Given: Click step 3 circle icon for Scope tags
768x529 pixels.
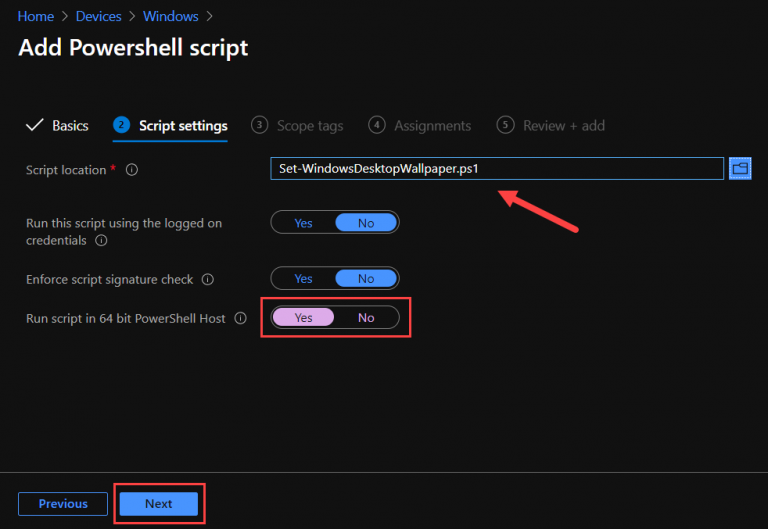Looking at the screenshot, I should [x=260, y=125].
